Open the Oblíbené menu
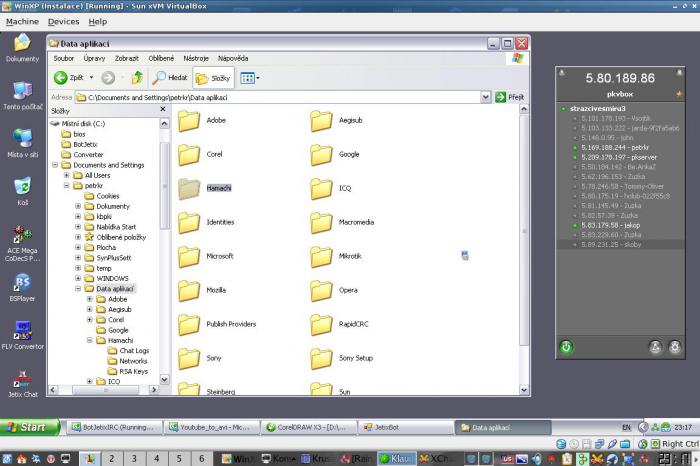 [161, 58]
